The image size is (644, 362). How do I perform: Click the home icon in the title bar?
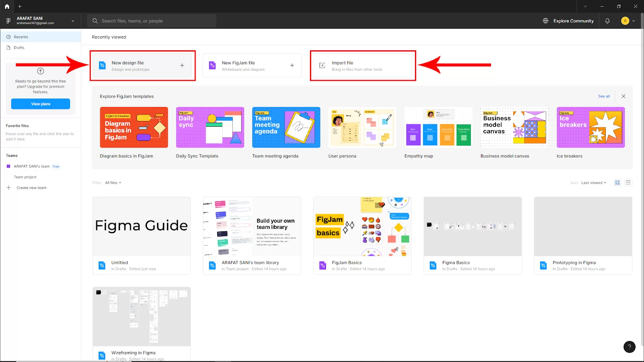pyautogui.click(x=7, y=6)
